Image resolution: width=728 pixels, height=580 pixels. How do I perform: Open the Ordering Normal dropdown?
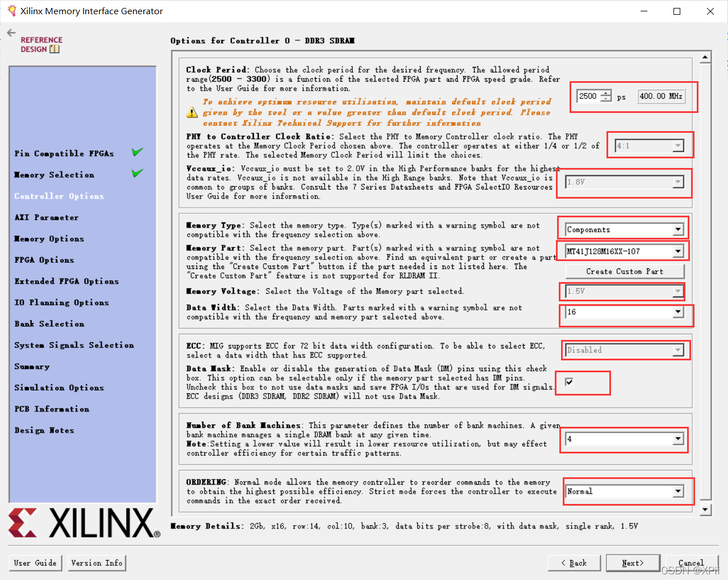(x=625, y=491)
